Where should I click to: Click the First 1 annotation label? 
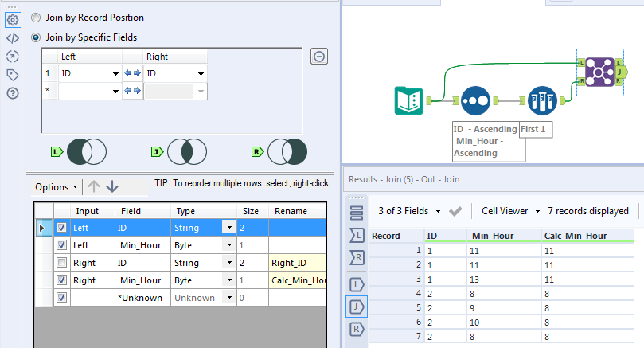pyautogui.click(x=534, y=129)
